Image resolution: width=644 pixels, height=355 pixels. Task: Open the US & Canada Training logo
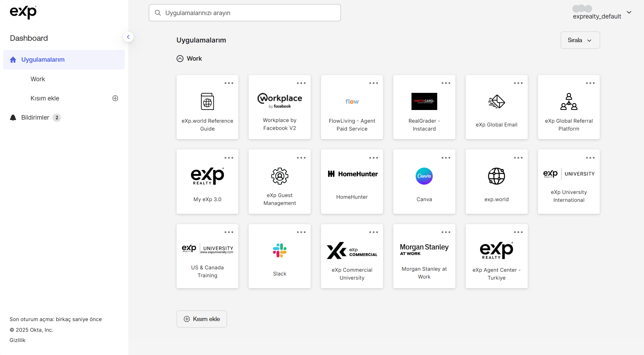(x=207, y=248)
